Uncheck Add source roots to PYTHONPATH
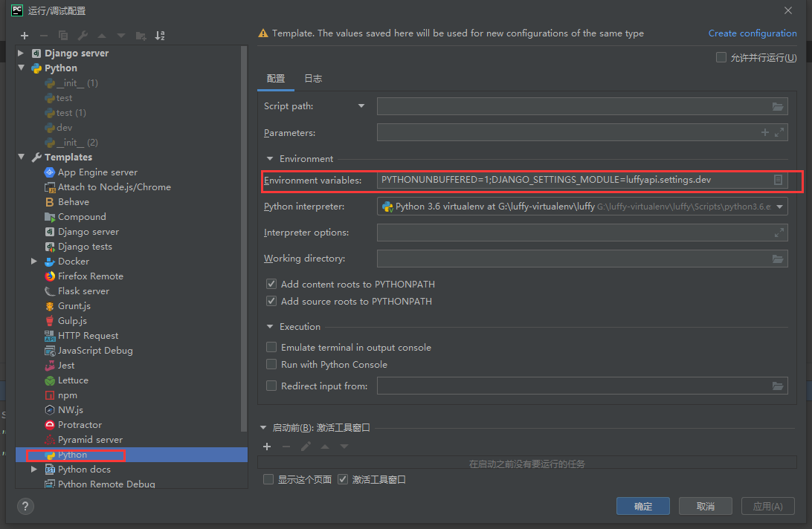Viewport: 812px width, 529px height. click(x=271, y=301)
